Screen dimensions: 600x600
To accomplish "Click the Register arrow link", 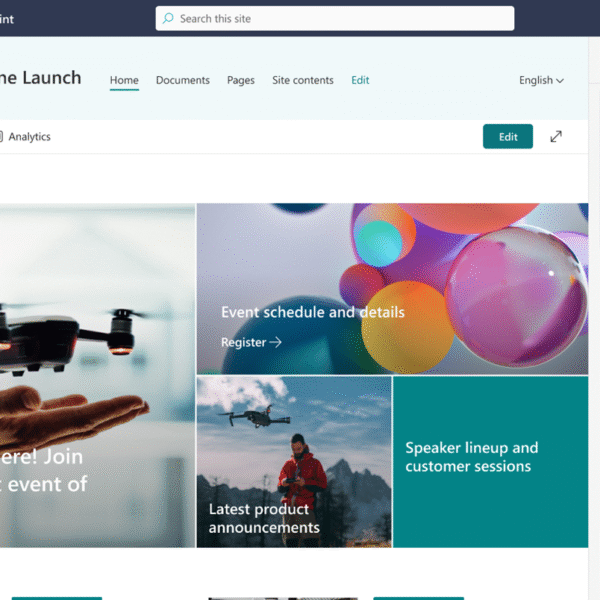I will tap(251, 342).
